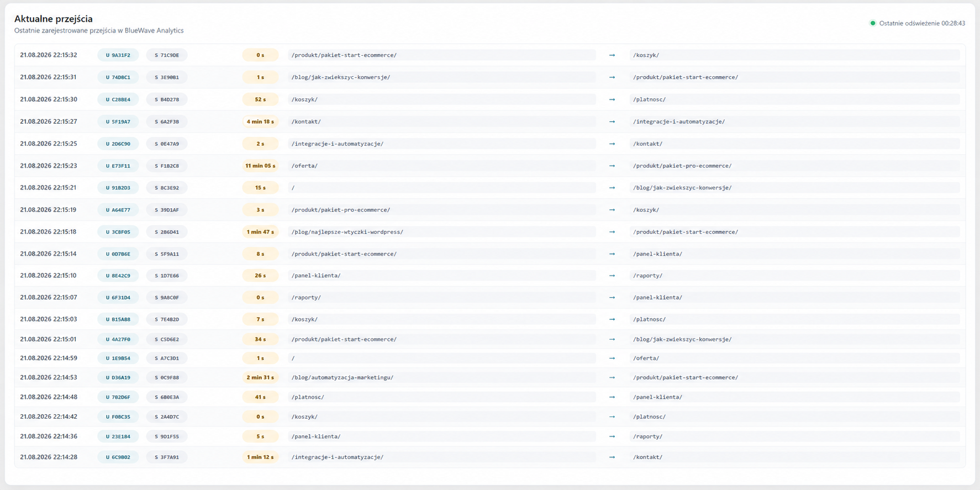Click the arrow in the 22:15:23 row
This screenshot has height=490, width=980.
coord(612,166)
